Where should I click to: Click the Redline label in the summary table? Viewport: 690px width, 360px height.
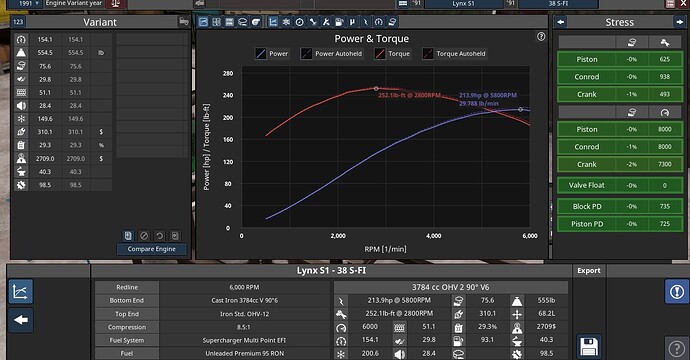coord(127,287)
